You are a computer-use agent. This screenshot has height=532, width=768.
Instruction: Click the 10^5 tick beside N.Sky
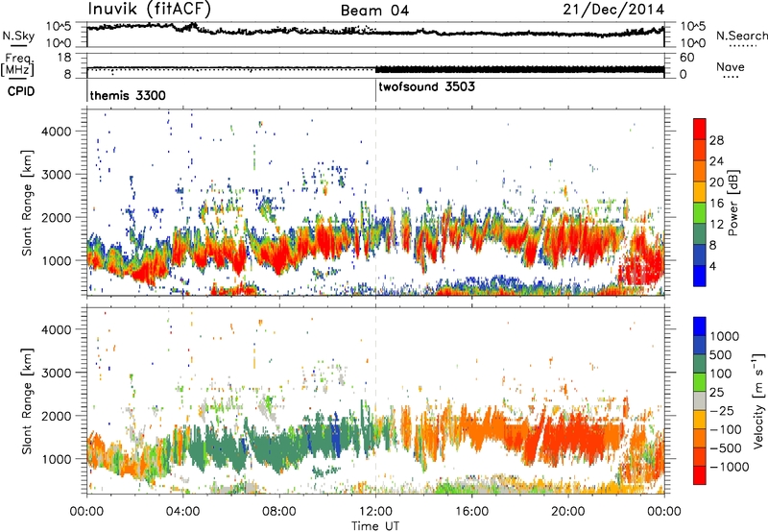[59, 27]
